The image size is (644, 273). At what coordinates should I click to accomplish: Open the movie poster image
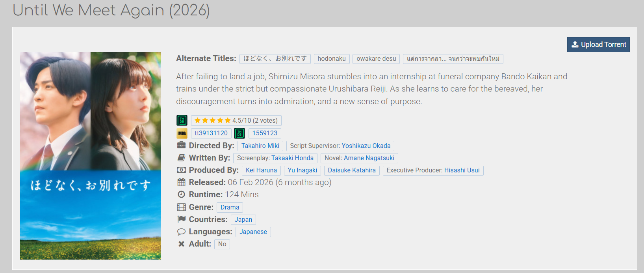(x=91, y=156)
